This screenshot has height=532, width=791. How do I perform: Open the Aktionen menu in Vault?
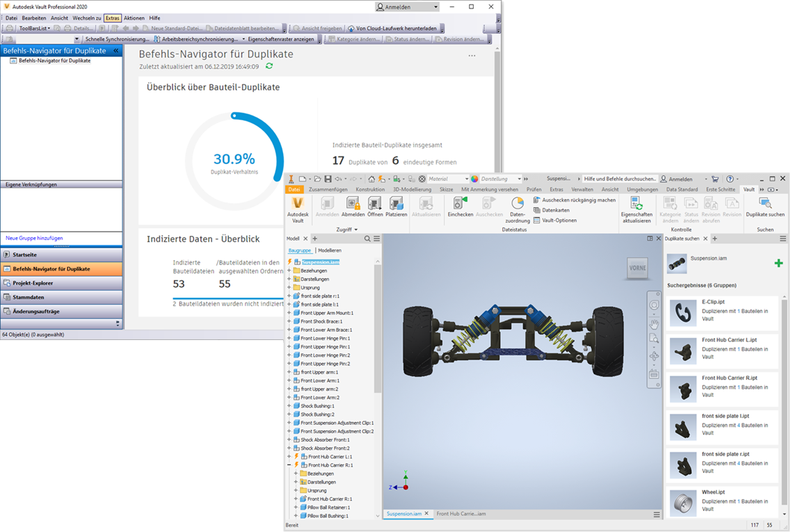click(134, 18)
